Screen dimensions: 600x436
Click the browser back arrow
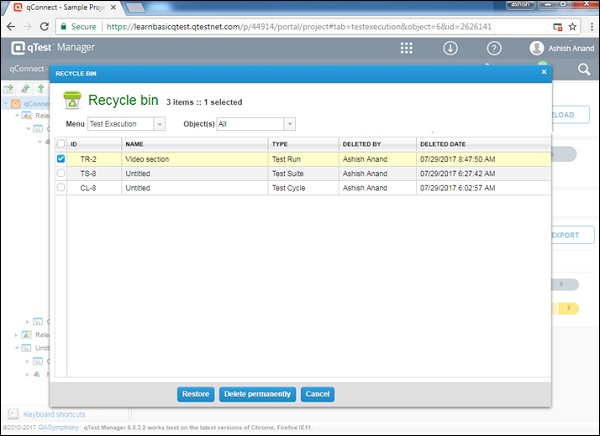pyautogui.click(x=13, y=25)
